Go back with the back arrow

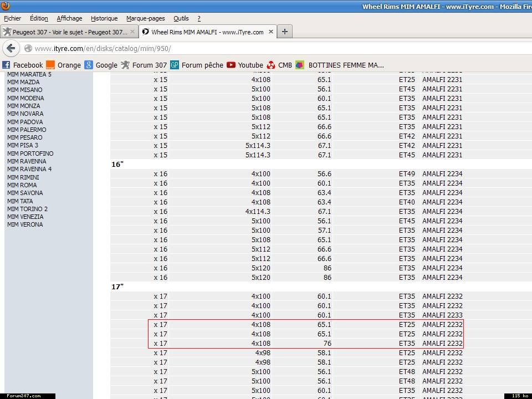11,49
